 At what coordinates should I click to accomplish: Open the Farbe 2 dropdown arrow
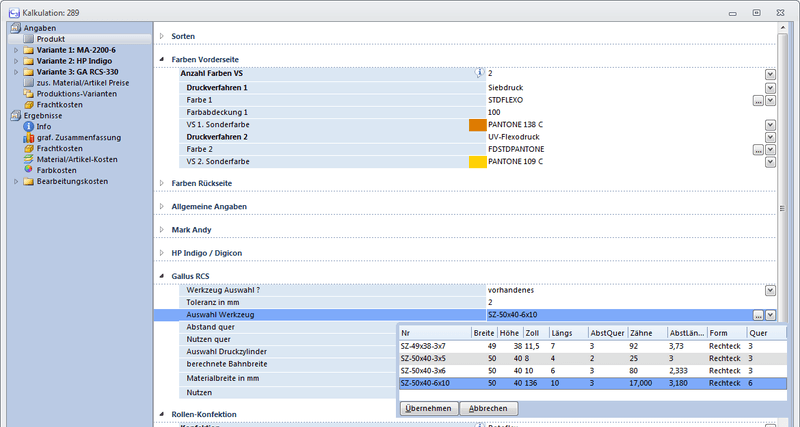pos(770,149)
